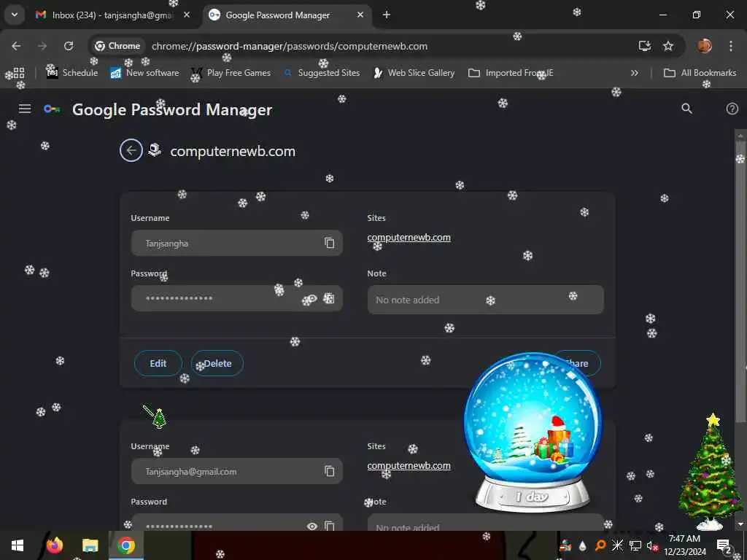Image resolution: width=747 pixels, height=560 pixels.
Task: Open computernewb.com link in first entry
Action: tap(409, 237)
